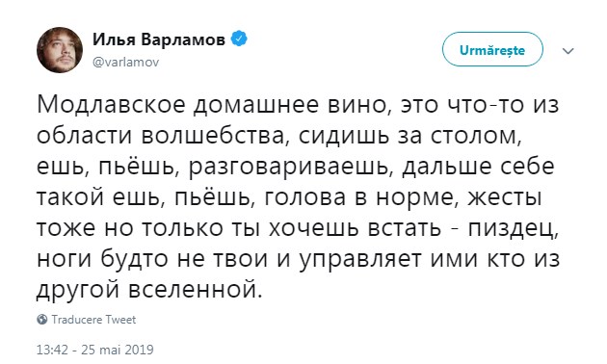Screen dimensions: 607x364
Task: Translate the tweet via Traducere Tweet
Action: point(93,320)
